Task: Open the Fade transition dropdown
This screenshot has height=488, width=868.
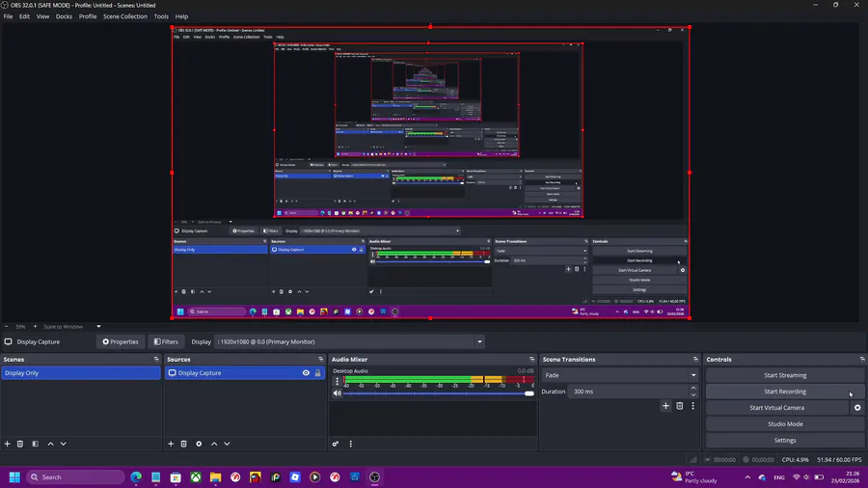Action: pos(619,375)
